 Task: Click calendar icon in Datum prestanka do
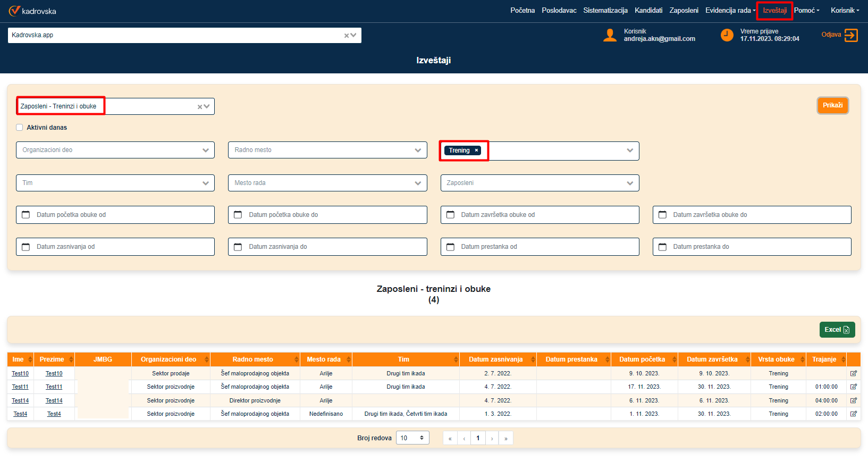click(x=662, y=247)
